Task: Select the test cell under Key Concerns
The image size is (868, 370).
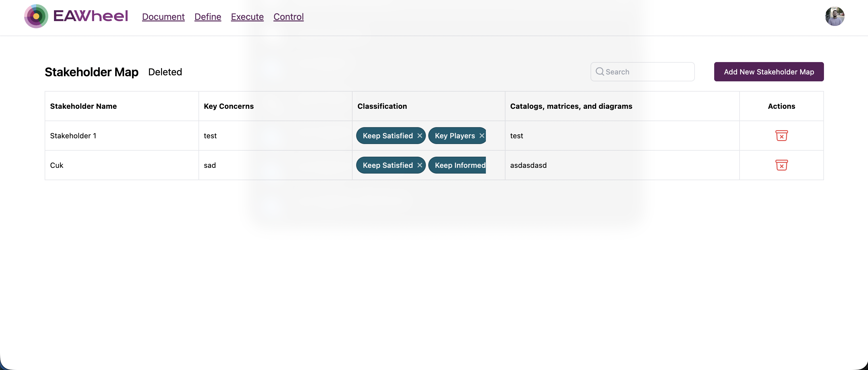Action: coord(210,135)
